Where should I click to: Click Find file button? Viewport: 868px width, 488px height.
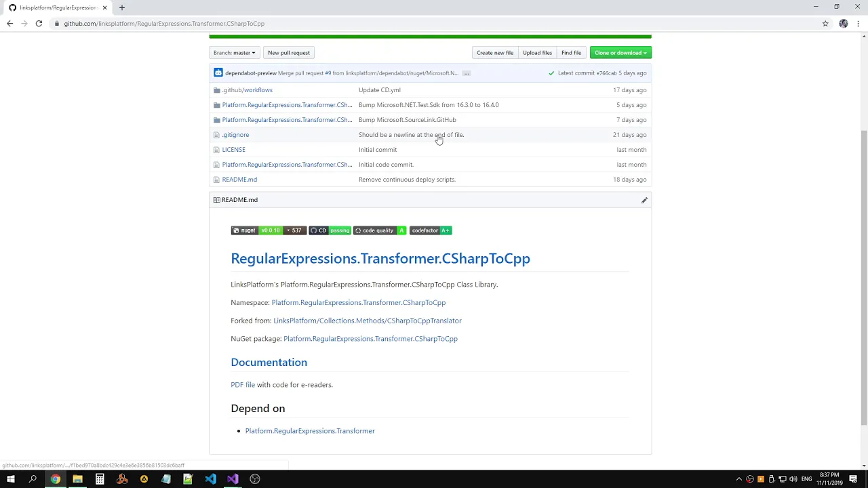coord(571,53)
